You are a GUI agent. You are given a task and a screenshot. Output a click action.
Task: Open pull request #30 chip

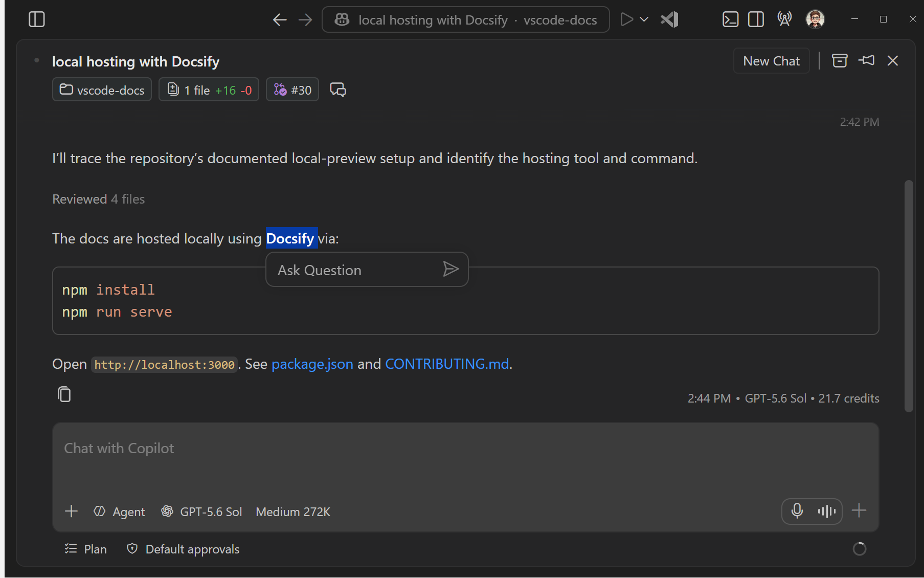tap(292, 90)
